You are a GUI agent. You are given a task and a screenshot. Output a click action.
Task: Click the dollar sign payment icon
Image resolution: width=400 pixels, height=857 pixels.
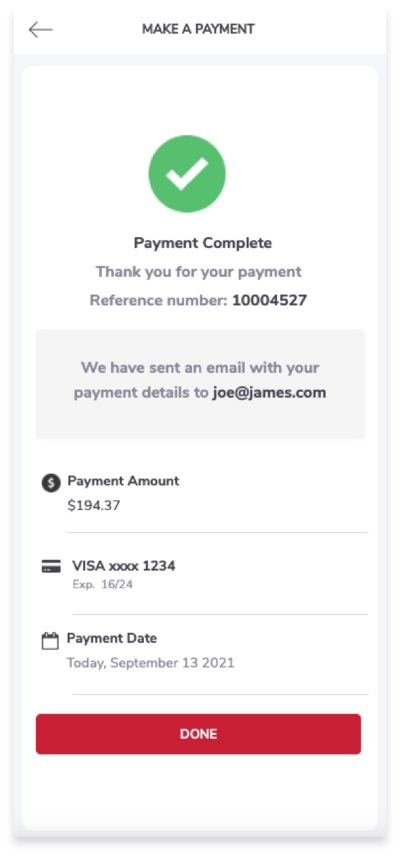pos(51,483)
